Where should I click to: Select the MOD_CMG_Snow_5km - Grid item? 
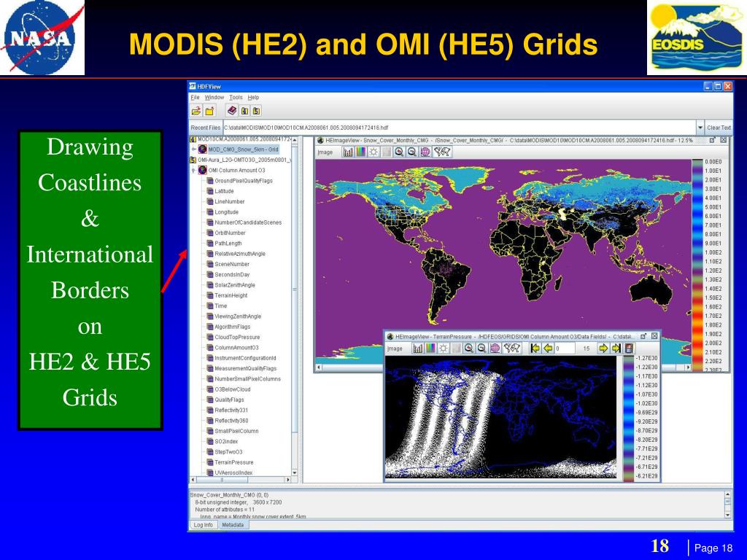point(243,149)
